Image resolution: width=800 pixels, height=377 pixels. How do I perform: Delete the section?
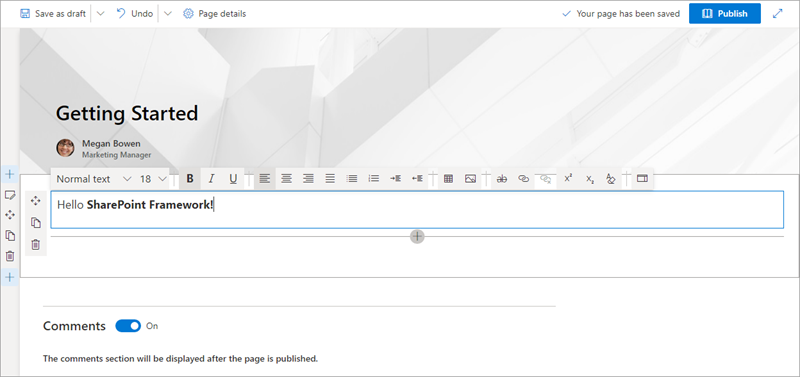(x=9, y=256)
